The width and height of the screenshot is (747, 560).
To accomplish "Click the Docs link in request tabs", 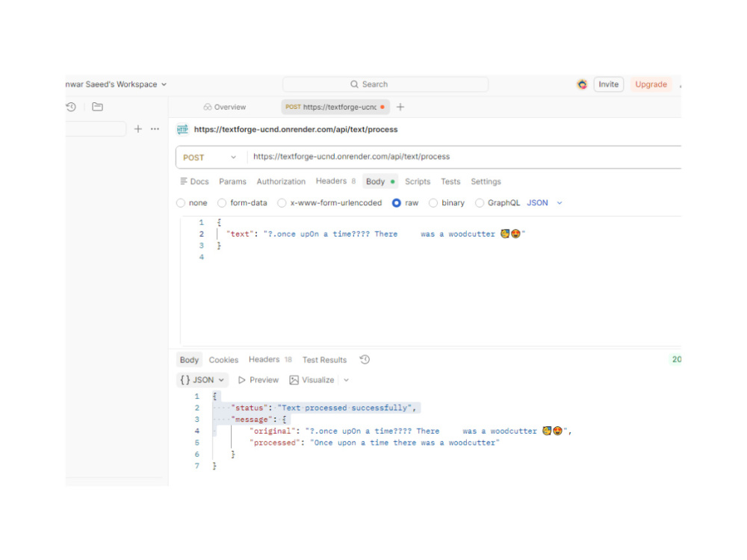I will tap(195, 181).
